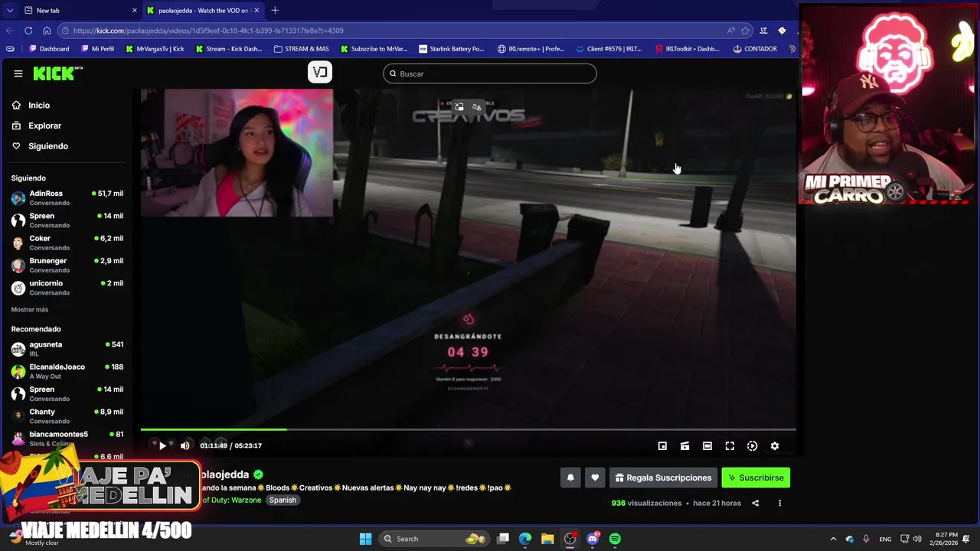Image resolution: width=980 pixels, height=551 pixels.
Task: Toggle theater mode in the player
Action: click(707, 446)
